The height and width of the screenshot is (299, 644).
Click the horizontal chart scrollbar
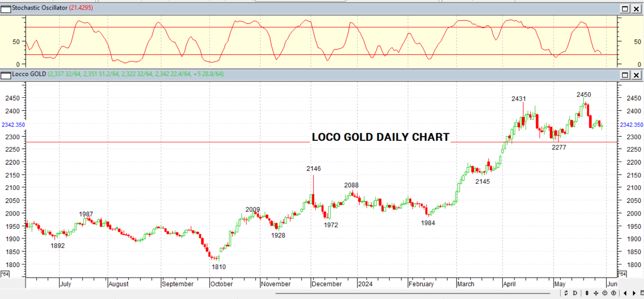413,293
